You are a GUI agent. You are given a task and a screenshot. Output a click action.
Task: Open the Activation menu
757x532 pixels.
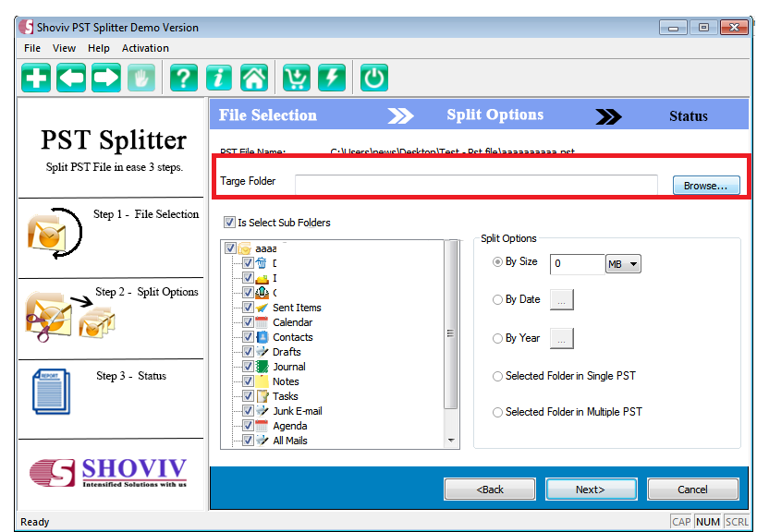145,48
